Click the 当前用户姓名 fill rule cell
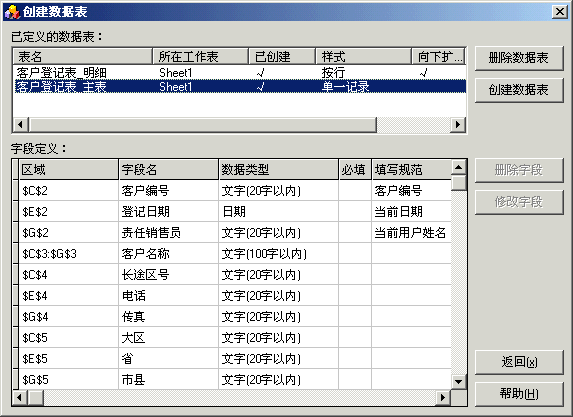573x417 pixels. [411, 233]
